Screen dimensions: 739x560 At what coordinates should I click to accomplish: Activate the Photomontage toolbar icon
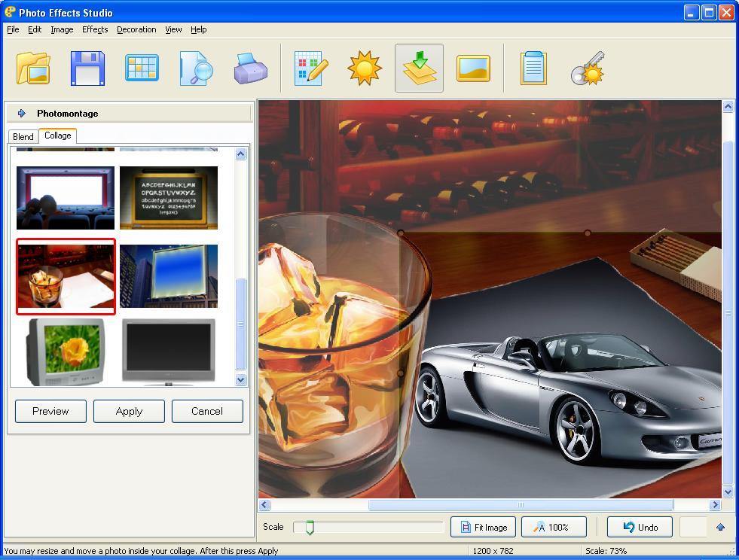click(418, 68)
